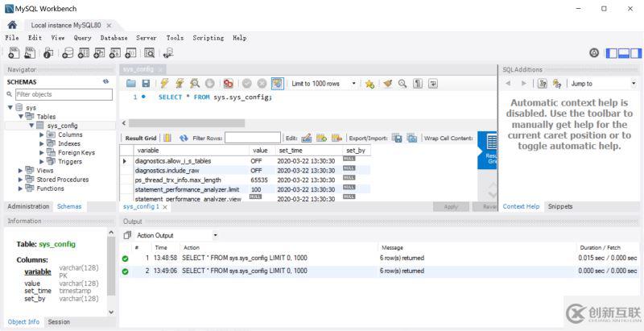Refresh the SCHEMAS list
The width and height of the screenshot is (644, 331).
pos(105,81)
